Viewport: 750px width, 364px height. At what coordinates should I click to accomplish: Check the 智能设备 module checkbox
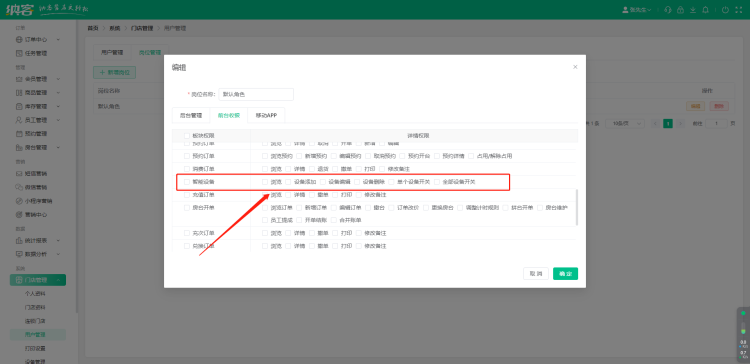[187, 182]
